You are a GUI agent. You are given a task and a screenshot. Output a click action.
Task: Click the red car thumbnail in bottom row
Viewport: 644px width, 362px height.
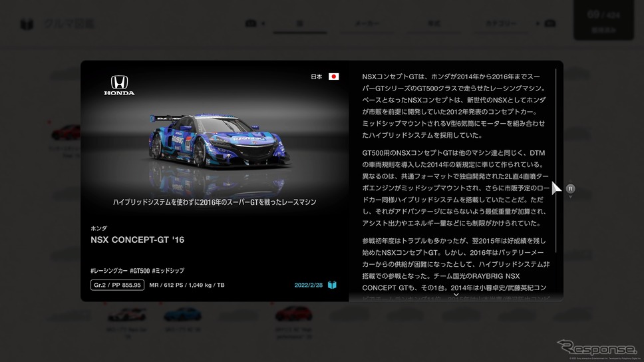tap(293, 314)
